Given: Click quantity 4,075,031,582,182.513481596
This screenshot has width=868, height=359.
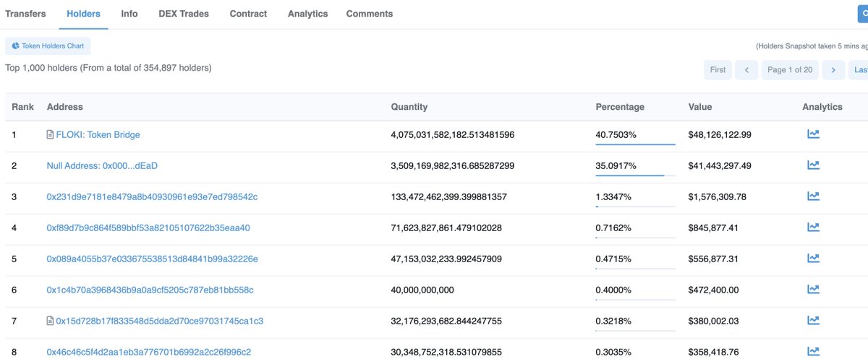Looking at the screenshot, I should click(453, 134).
